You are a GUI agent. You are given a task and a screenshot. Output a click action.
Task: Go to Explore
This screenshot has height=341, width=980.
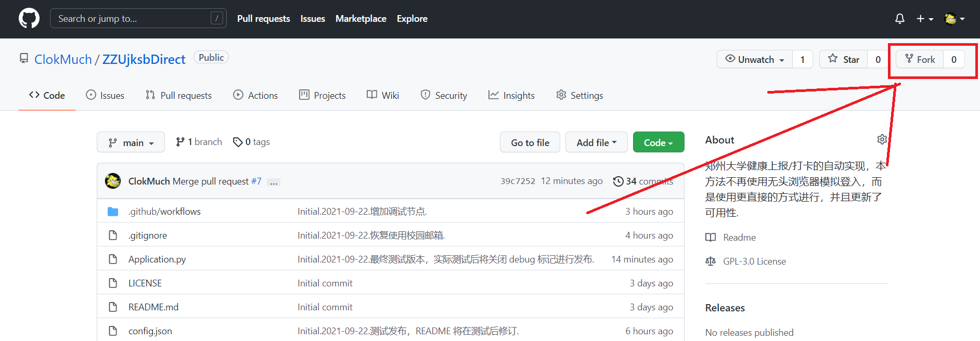(x=412, y=19)
